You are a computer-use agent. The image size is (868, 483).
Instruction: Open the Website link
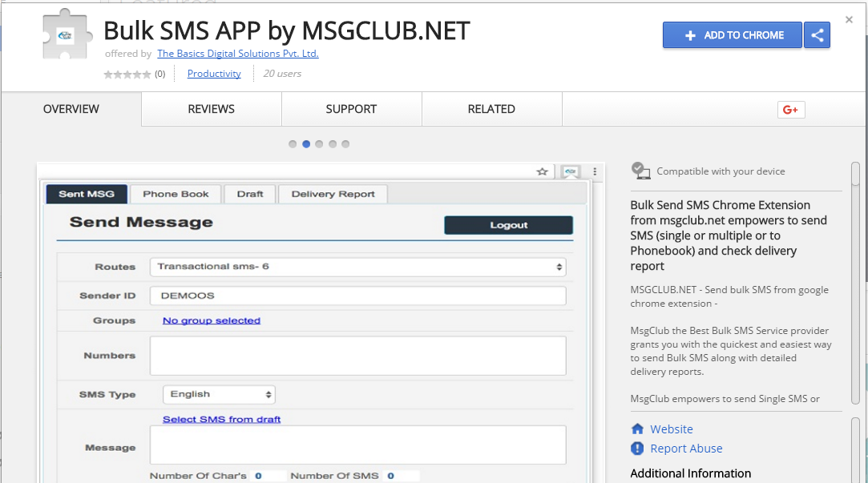[x=672, y=429]
